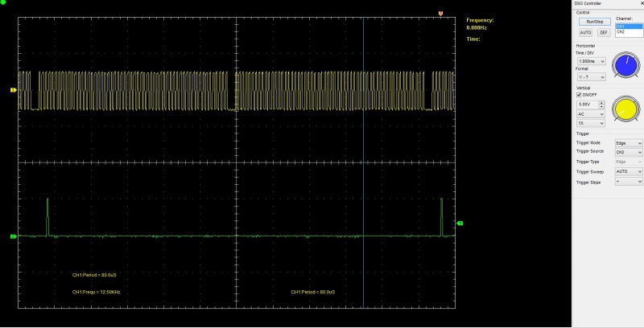Click the right CH1:Period = 80.0uS measurement

click(x=313, y=292)
